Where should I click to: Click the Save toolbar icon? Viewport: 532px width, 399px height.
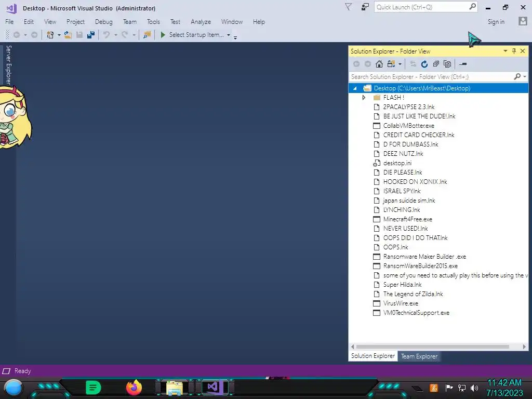point(79,35)
